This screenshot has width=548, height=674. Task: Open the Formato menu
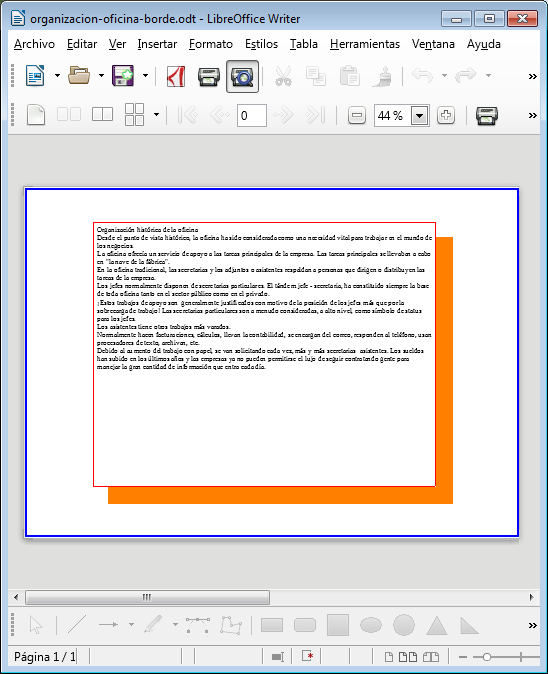click(211, 44)
